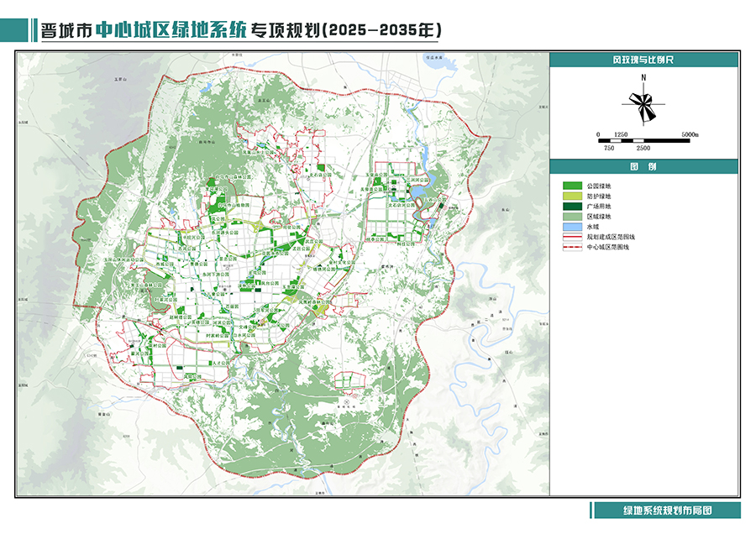Select the dark green 广场用地 legend swatch
756x534 pixels.
point(571,206)
